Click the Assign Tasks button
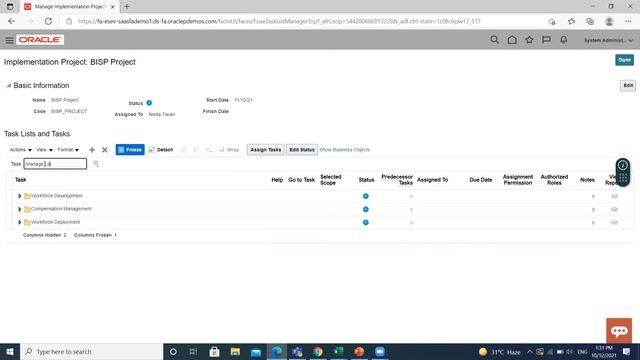The image size is (640, 360). pos(265,150)
